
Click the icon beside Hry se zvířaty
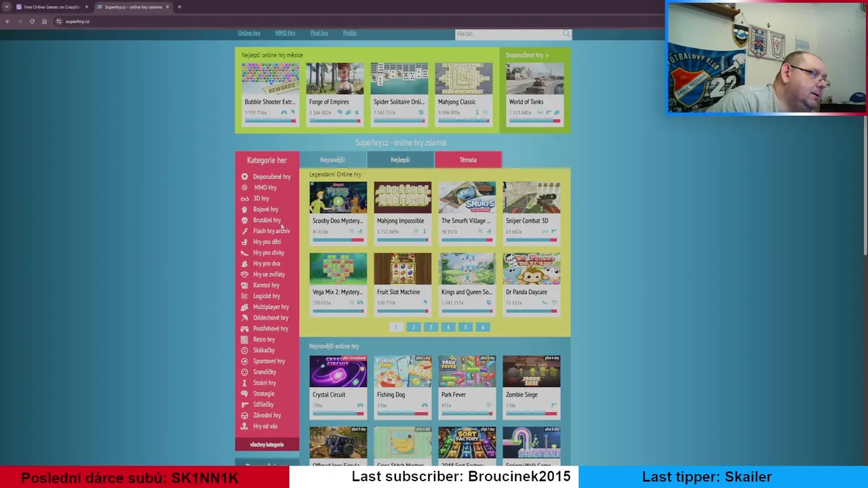[x=245, y=274]
